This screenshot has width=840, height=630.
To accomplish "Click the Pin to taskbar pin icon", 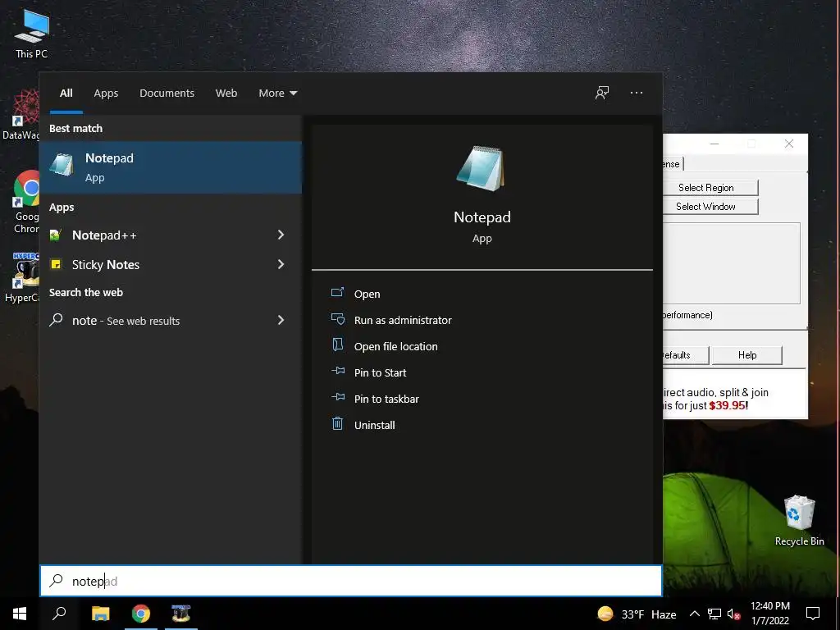I will 337,397.
